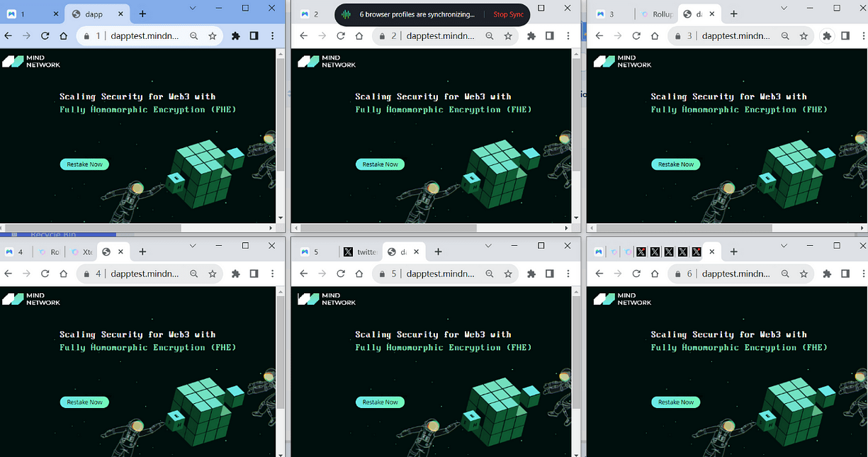Reload the page in profile 4 window
The height and width of the screenshot is (457, 868).
point(45,273)
